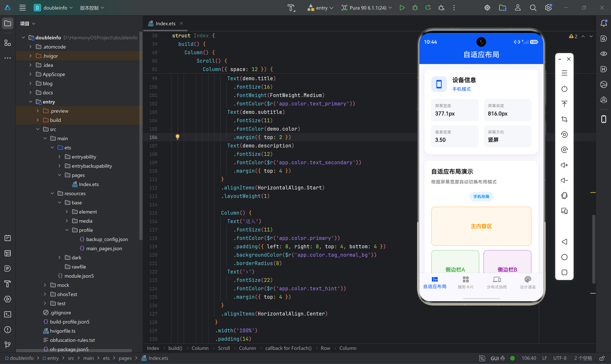Open the project folder tool window icon
Viewport: 611px width, 364px height.
pos(8,23)
